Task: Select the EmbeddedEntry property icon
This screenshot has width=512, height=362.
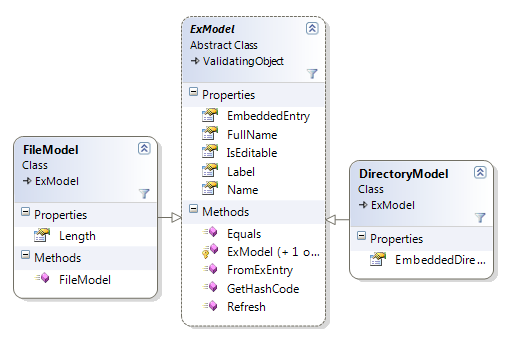Action: (210, 115)
